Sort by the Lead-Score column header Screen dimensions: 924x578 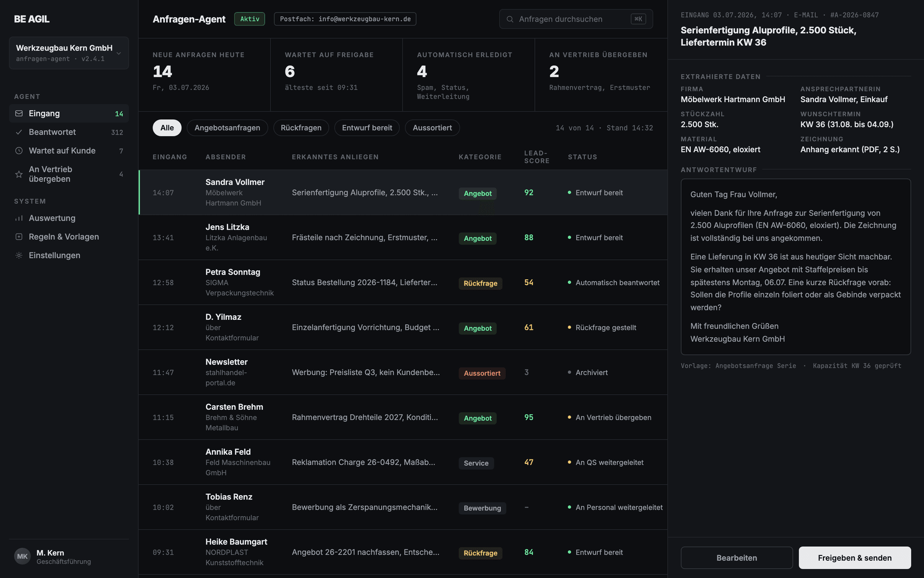(537, 157)
